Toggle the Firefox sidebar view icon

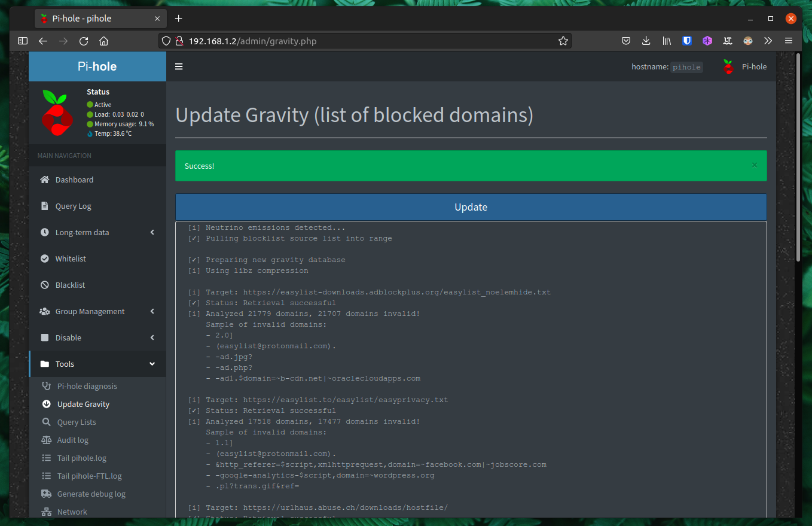(x=23, y=41)
